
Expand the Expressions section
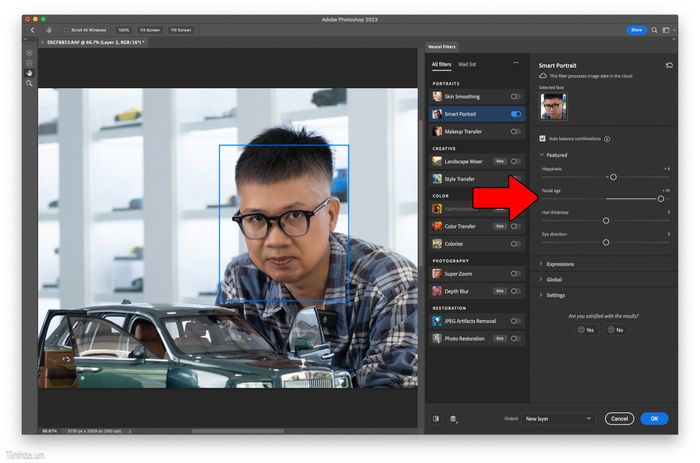coord(541,264)
